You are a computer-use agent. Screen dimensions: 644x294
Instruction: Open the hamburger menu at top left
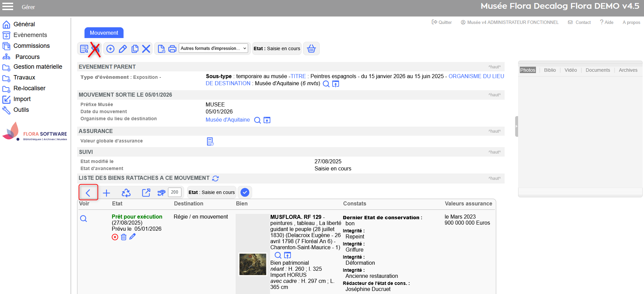pyautogui.click(x=8, y=6)
